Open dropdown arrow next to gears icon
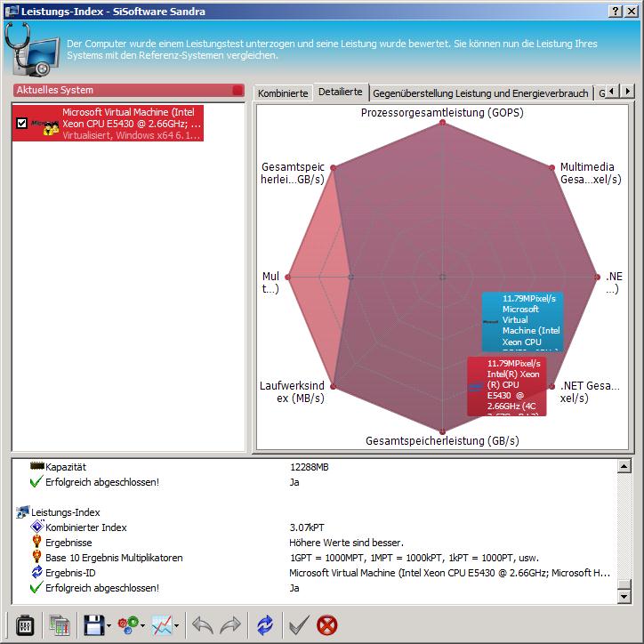The image size is (644, 644). 143,626
